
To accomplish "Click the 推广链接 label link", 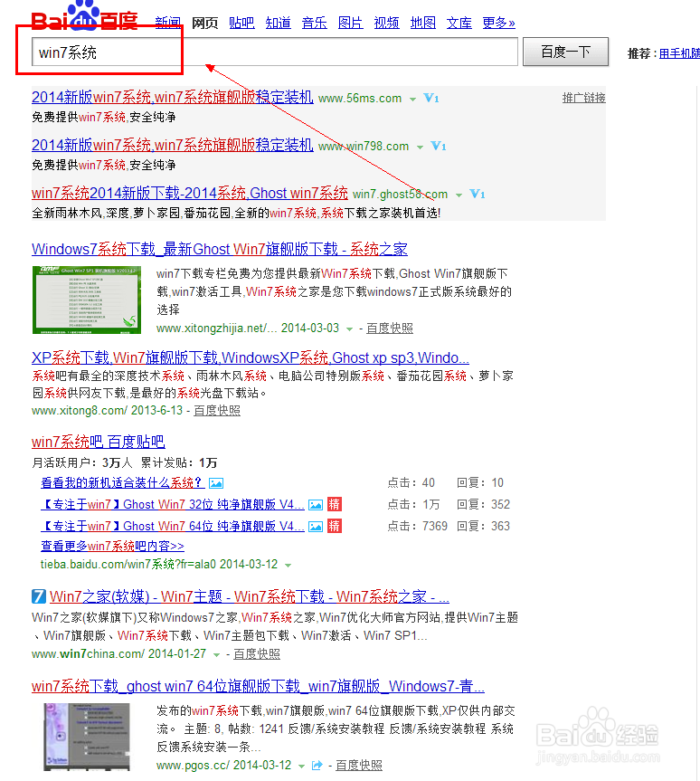I will [584, 98].
